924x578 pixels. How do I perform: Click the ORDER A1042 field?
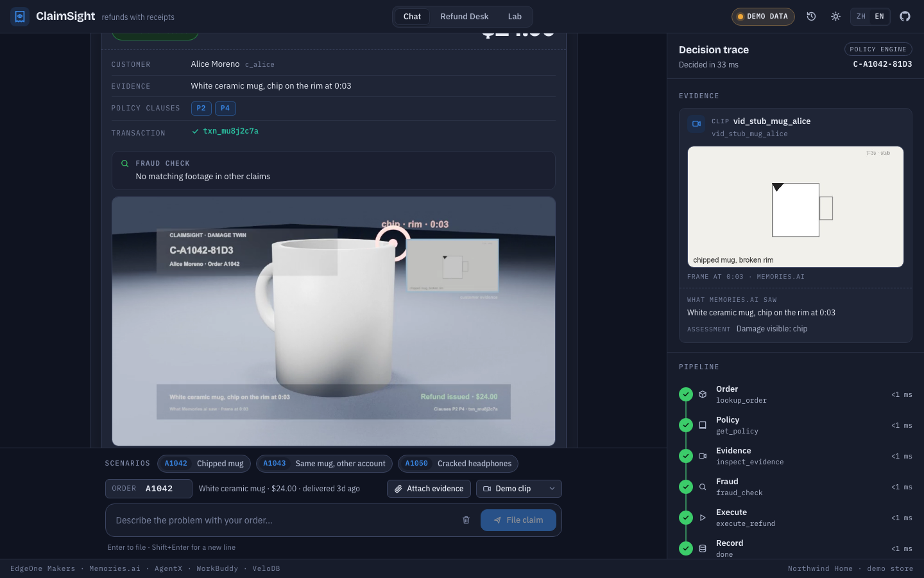(149, 489)
